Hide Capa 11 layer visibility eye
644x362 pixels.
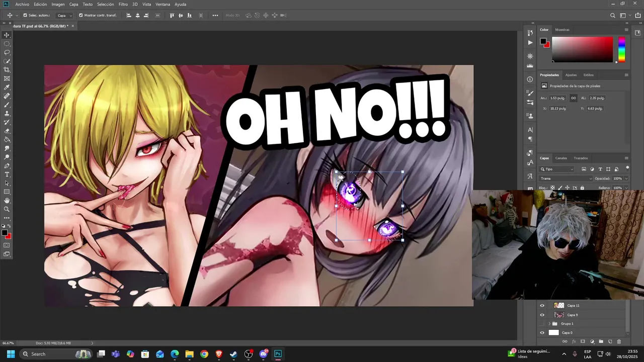542,306
